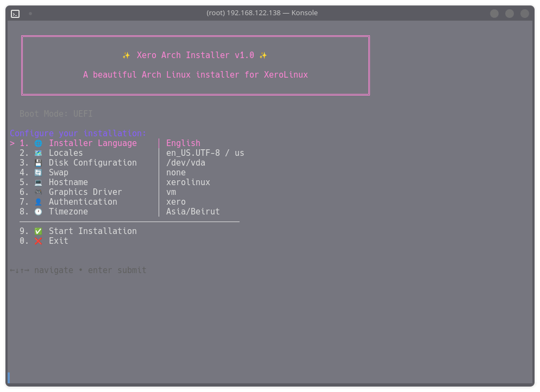Click the user icon beside Authentication
The height and width of the screenshot is (392, 540).
click(38, 202)
